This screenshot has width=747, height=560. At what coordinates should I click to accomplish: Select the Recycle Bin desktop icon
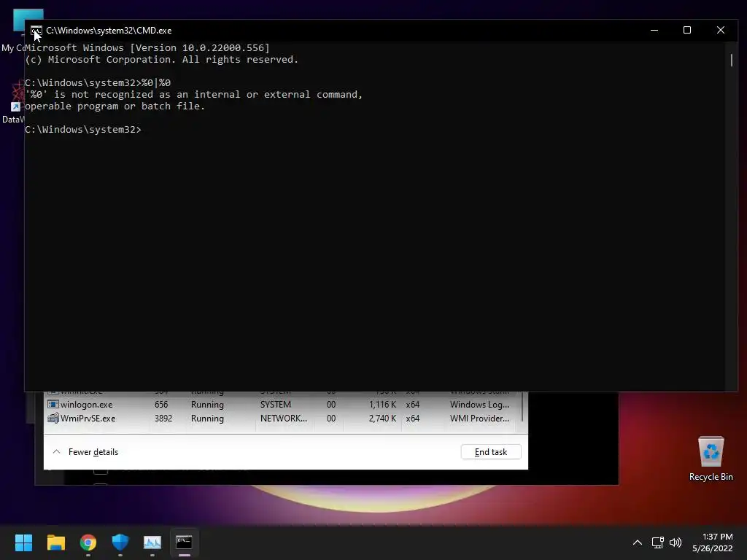(x=711, y=459)
